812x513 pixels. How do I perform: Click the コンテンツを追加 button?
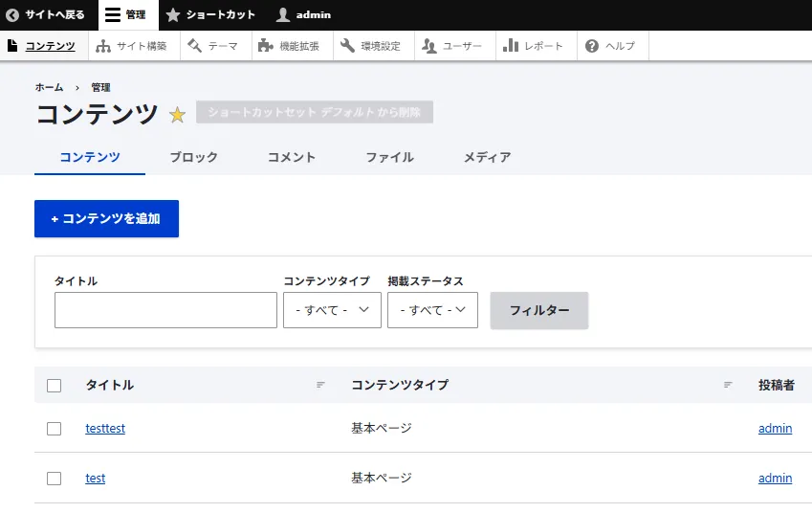point(106,218)
